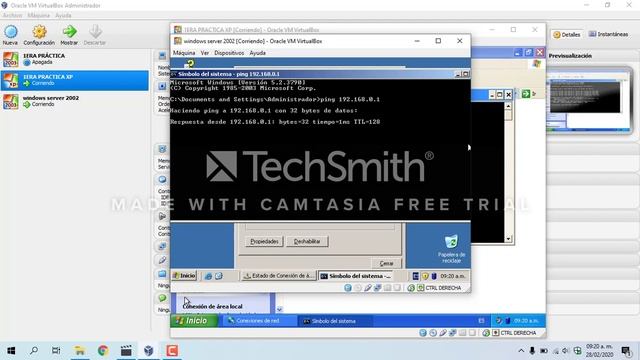The image size is (640, 360).
Task: Open Chrome from the host taskbar
Action: coord(103,351)
